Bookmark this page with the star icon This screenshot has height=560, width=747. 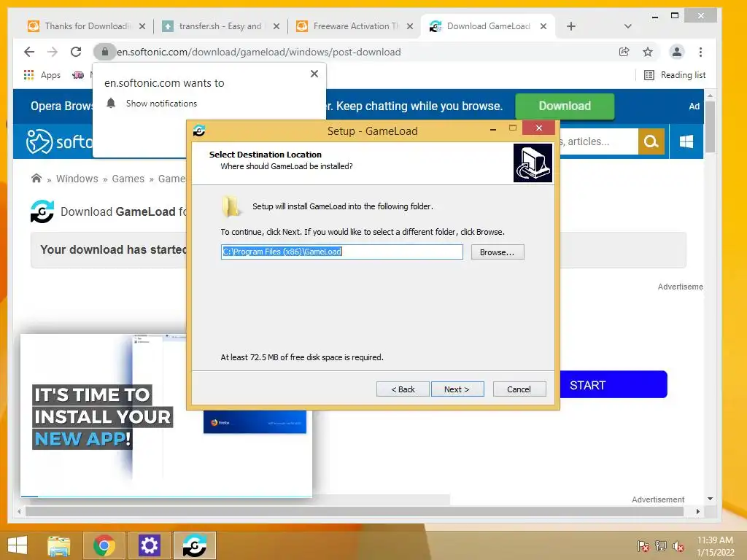(x=648, y=52)
